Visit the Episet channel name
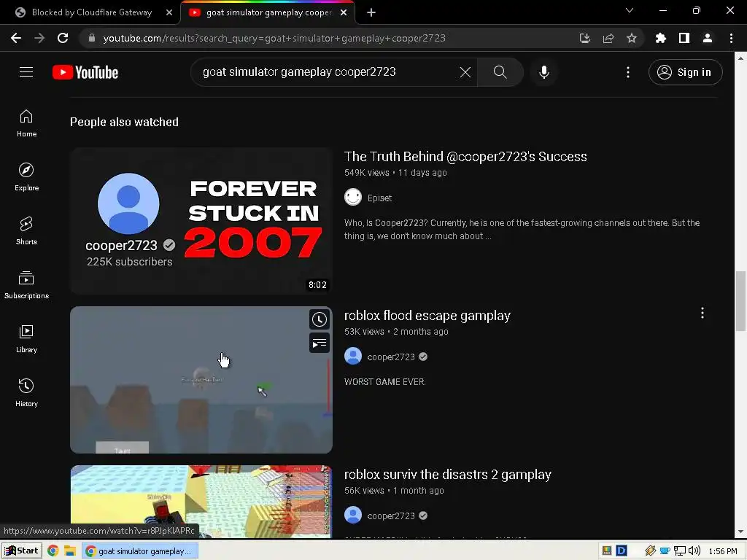This screenshot has width=747, height=560. click(379, 198)
